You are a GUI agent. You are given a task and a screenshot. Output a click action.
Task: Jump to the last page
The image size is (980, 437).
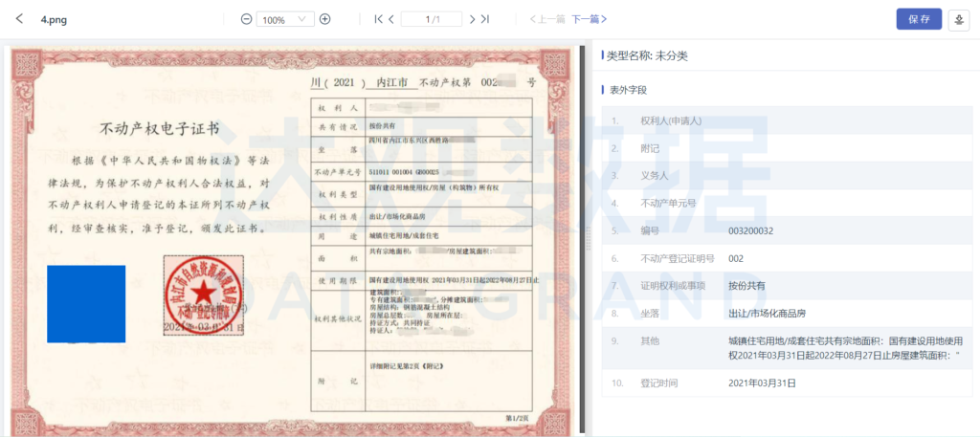click(484, 19)
